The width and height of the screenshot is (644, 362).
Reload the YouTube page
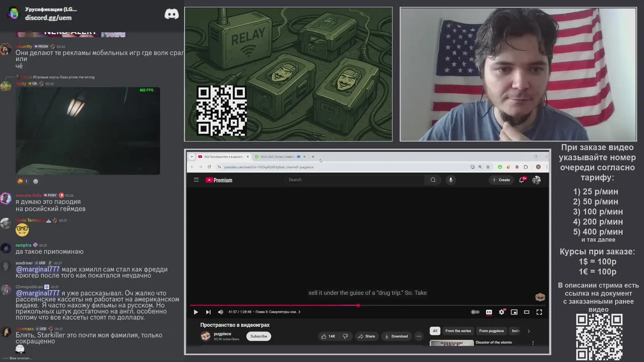point(209,167)
